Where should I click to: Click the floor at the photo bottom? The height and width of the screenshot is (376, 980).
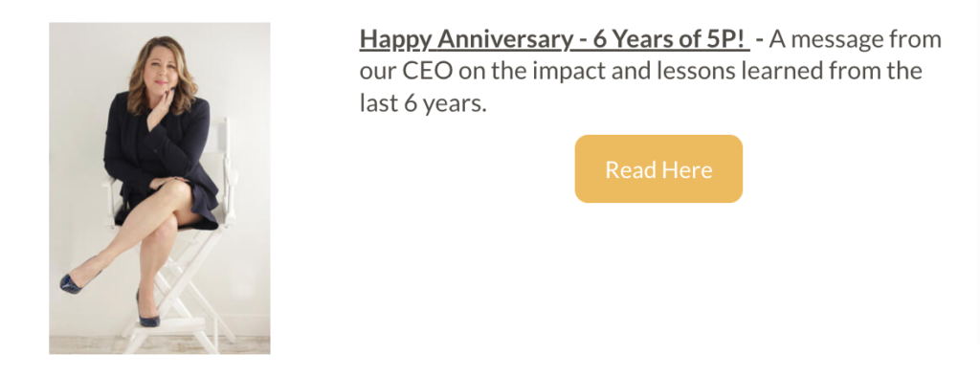point(160,345)
